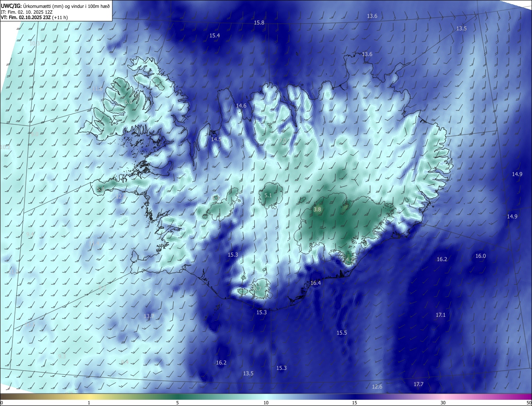Image resolution: width=532 pixels, height=406 pixels.
Task: Click the 15.5 value label on the map
Action: tap(342, 333)
